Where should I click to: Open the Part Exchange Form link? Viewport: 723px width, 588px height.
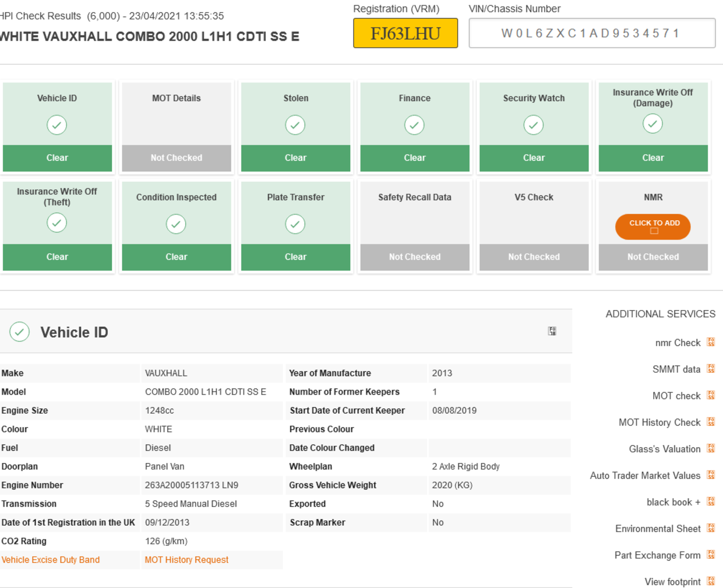coord(657,555)
